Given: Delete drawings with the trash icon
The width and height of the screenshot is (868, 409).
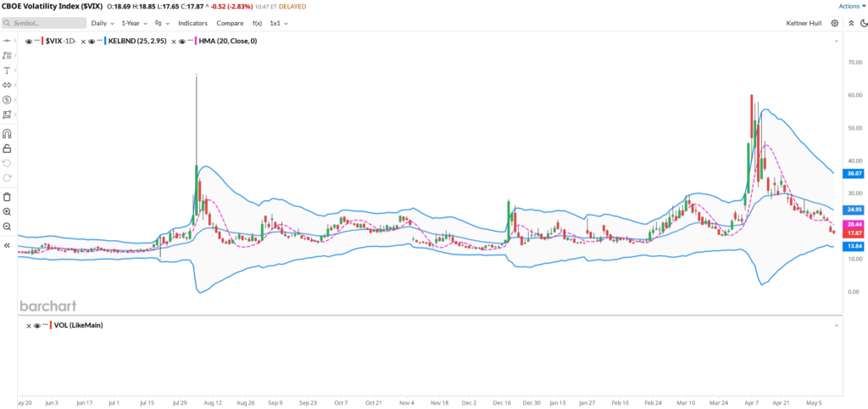Looking at the screenshot, I should point(7,196).
